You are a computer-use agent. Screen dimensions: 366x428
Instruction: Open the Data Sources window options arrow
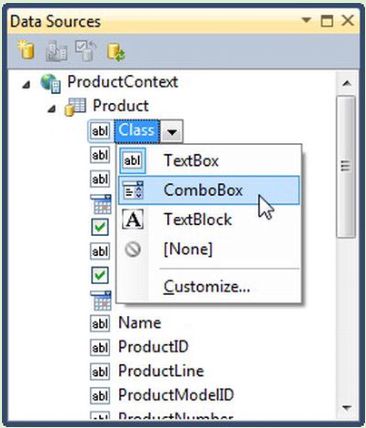coord(306,21)
